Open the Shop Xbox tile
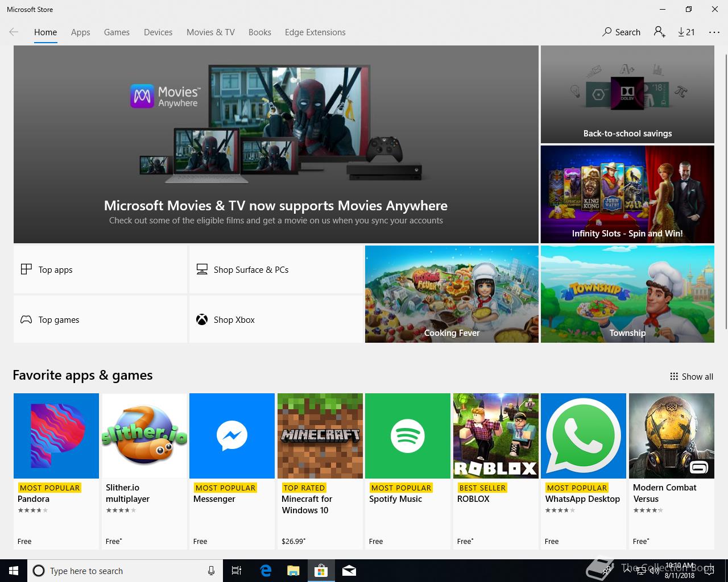Image resolution: width=728 pixels, height=582 pixels. tap(276, 319)
